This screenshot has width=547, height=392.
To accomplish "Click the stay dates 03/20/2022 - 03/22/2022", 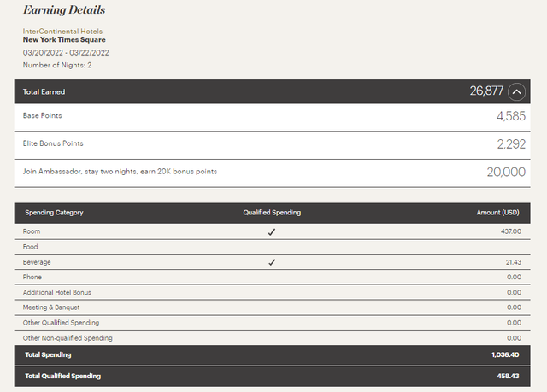I will (66, 52).
